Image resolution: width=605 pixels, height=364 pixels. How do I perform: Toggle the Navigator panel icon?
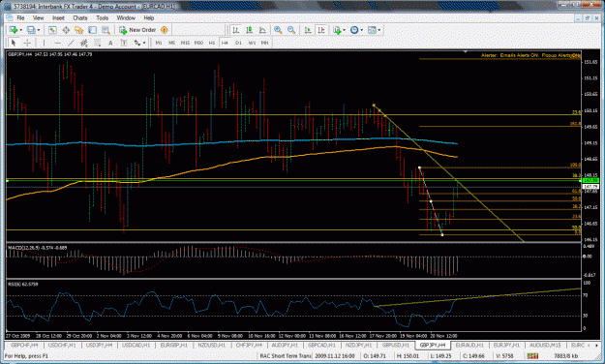[x=79, y=30]
